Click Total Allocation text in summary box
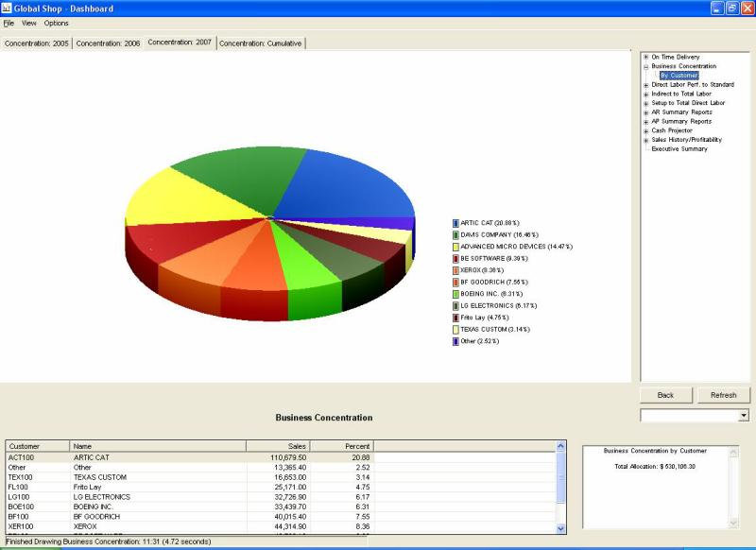 click(655, 467)
